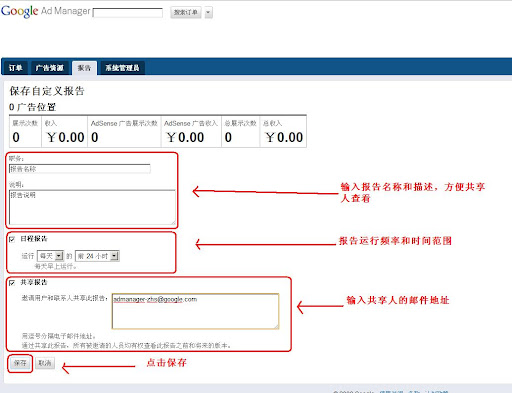
Task: Click the AdSense 广告收入 summary cell
Action: coord(191,131)
